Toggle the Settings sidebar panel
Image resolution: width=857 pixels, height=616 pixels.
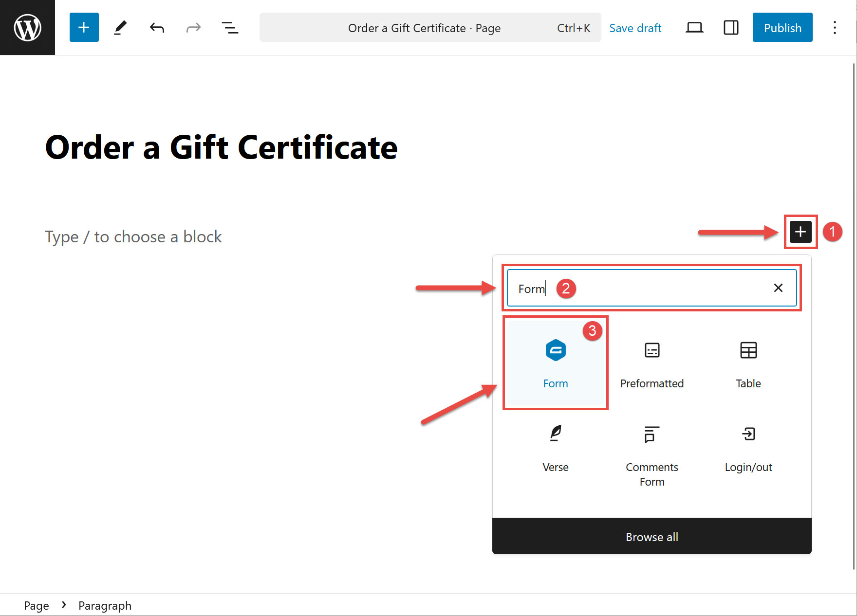point(731,28)
